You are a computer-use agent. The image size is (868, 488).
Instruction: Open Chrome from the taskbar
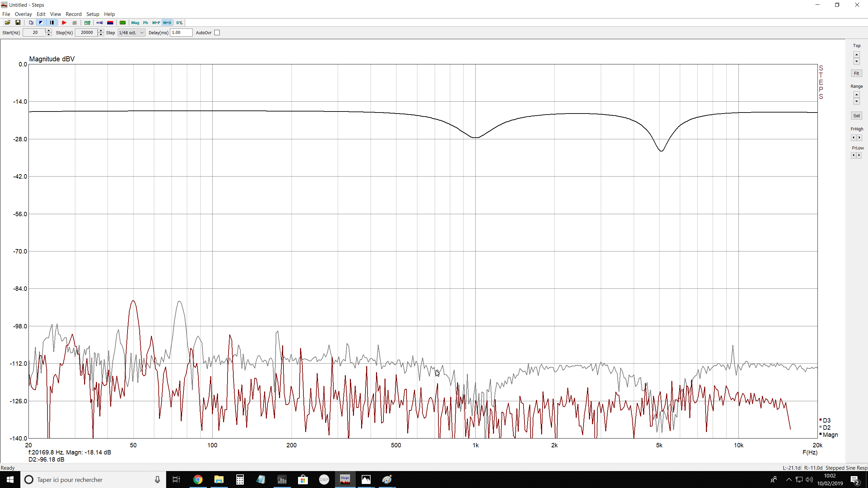198,480
